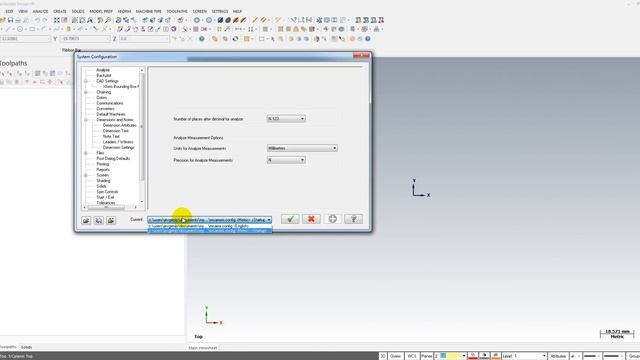The height and width of the screenshot is (360, 640).
Task: Click the 3D mode status bar button
Action: 382,356
